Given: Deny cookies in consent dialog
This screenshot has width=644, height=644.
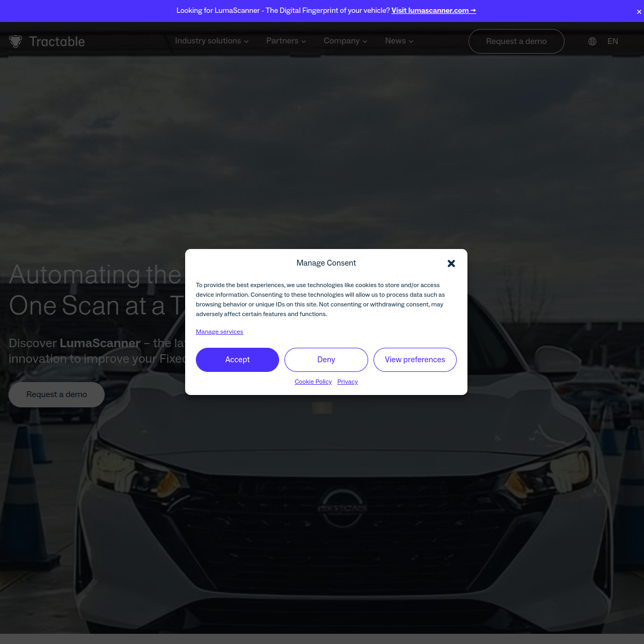Looking at the screenshot, I should click(326, 360).
